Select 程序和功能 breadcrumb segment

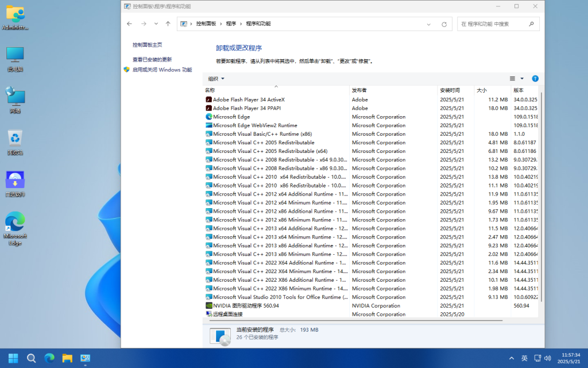click(x=258, y=24)
